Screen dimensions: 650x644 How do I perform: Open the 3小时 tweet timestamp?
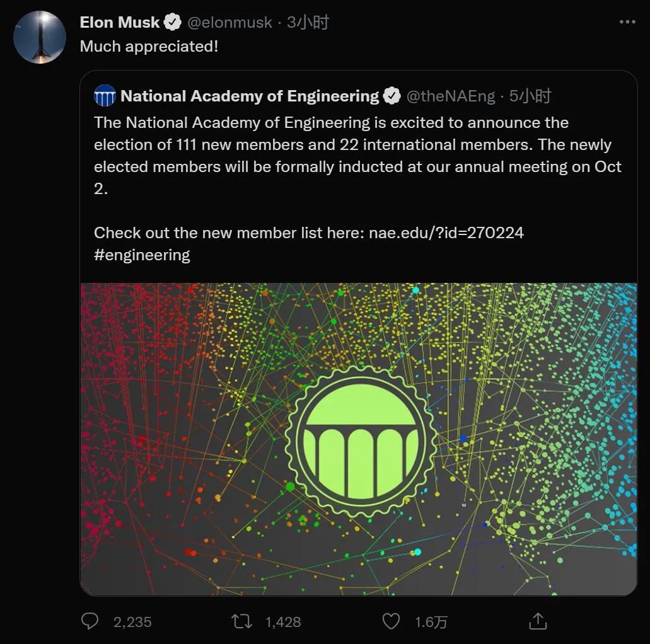(308, 23)
